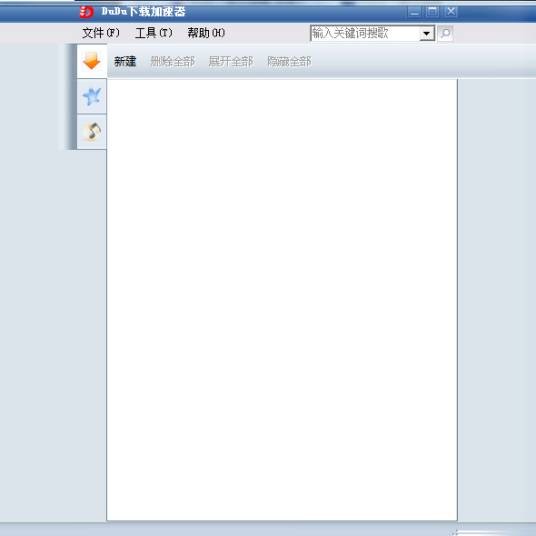Image resolution: width=536 pixels, height=536 pixels.
Task: Open the 文件(F) menu
Action: click(101, 33)
